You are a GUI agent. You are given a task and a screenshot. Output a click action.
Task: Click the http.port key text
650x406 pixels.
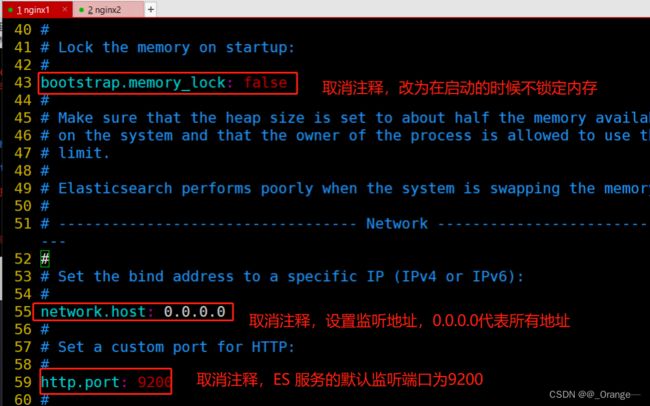pyautogui.click(x=80, y=382)
